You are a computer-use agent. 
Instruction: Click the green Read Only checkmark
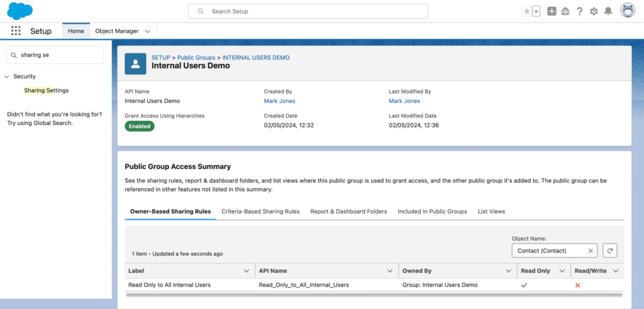click(x=524, y=285)
